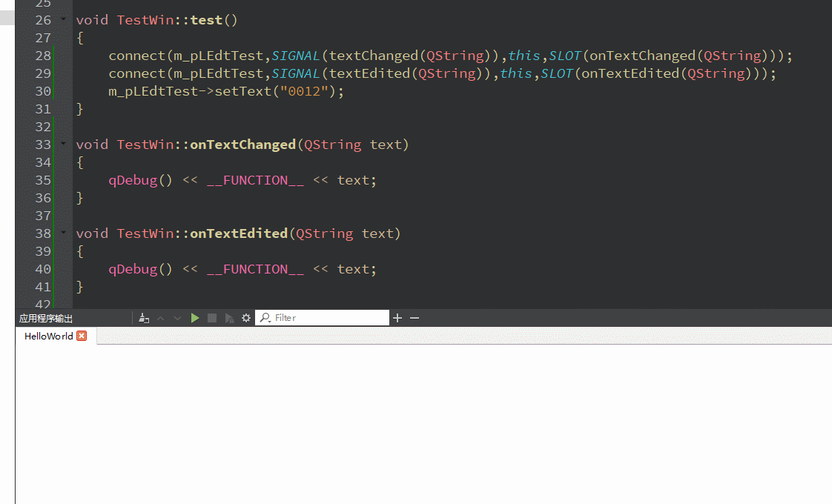Image resolution: width=832 pixels, height=504 pixels.
Task: Click line number 35 in gutter
Action: (x=43, y=180)
